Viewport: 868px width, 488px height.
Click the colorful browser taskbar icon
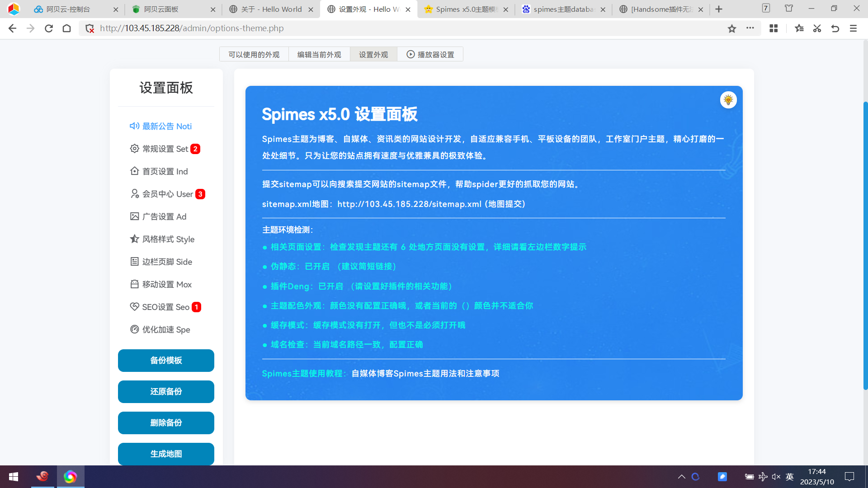tap(70, 477)
